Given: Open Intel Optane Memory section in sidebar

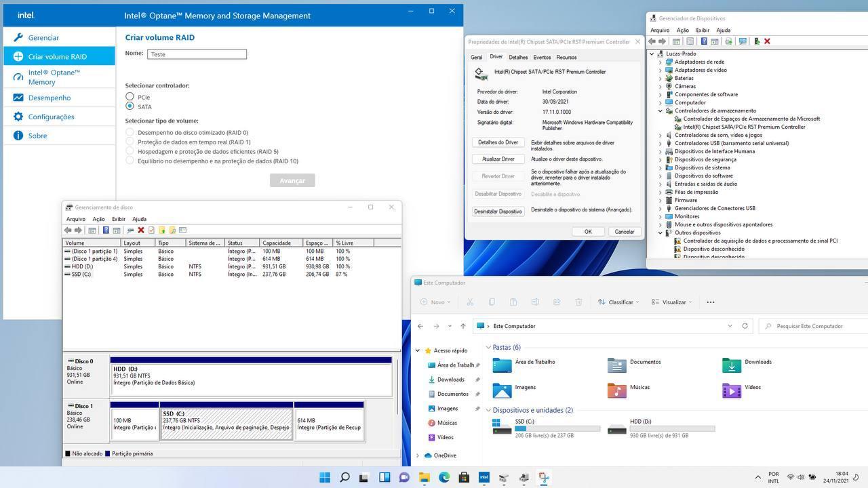Looking at the screenshot, I should tap(59, 77).
